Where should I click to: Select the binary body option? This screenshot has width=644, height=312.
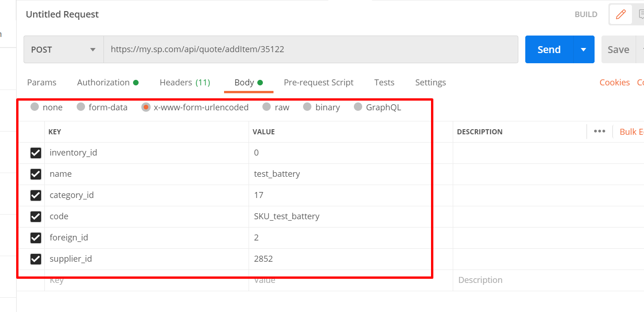[x=307, y=107]
